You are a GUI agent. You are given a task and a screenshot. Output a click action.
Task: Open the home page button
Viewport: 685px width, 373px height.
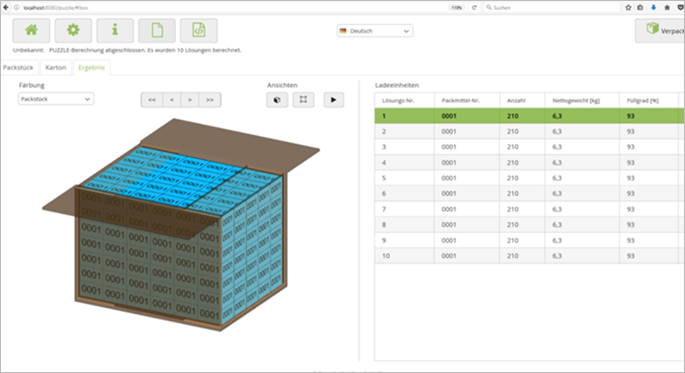[x=31, y=30]
